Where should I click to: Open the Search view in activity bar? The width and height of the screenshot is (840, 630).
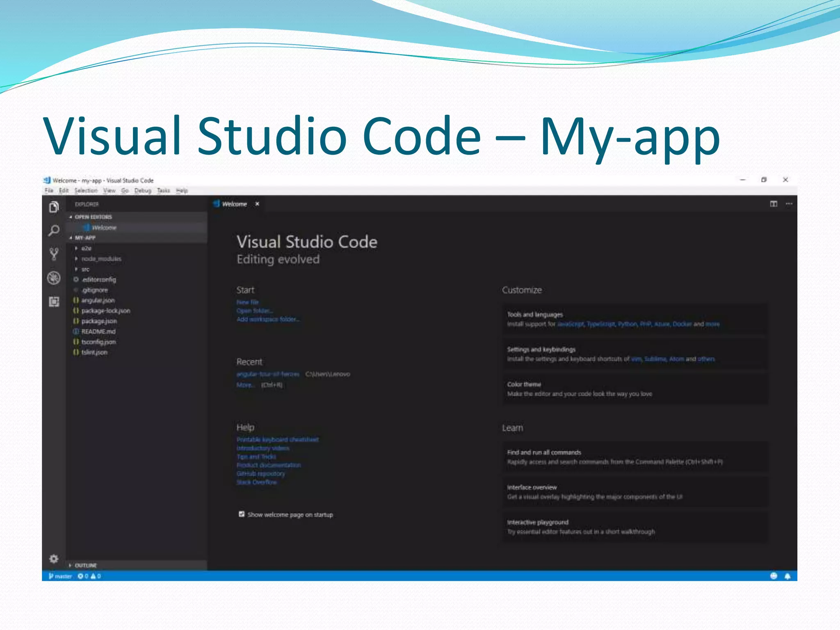coord(54,231)
